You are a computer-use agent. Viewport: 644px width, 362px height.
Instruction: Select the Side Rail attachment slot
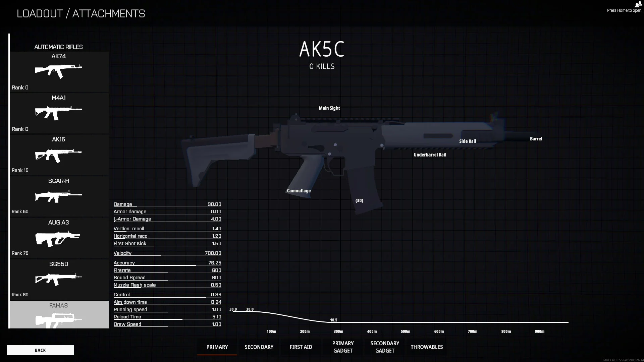(x=468, y=141)
